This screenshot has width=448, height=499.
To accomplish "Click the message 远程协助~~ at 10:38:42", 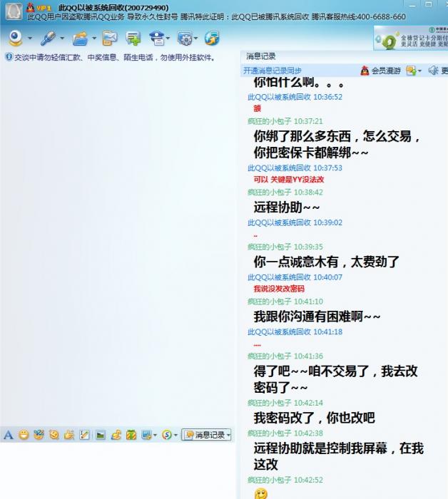I will [x=287, y=207].
